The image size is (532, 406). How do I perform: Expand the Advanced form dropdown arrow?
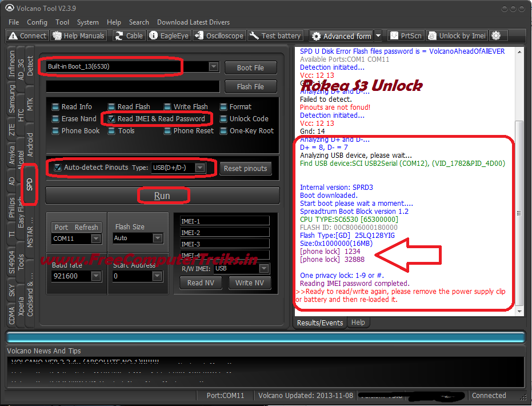coord(378,36)
